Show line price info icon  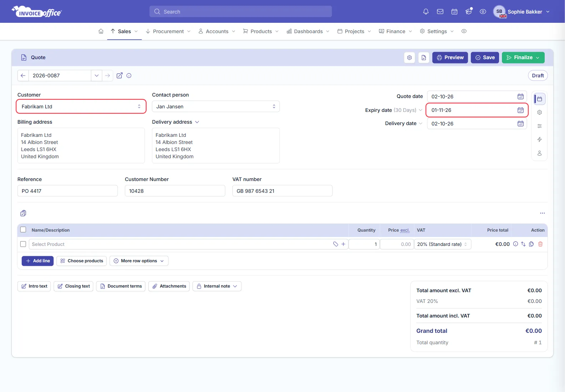(x=515, y=244)
